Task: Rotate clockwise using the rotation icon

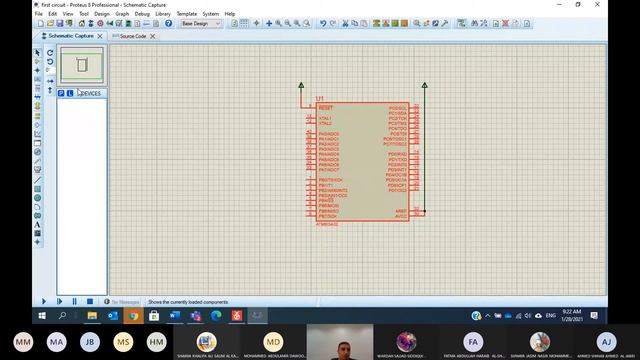Action: point(50,53)
